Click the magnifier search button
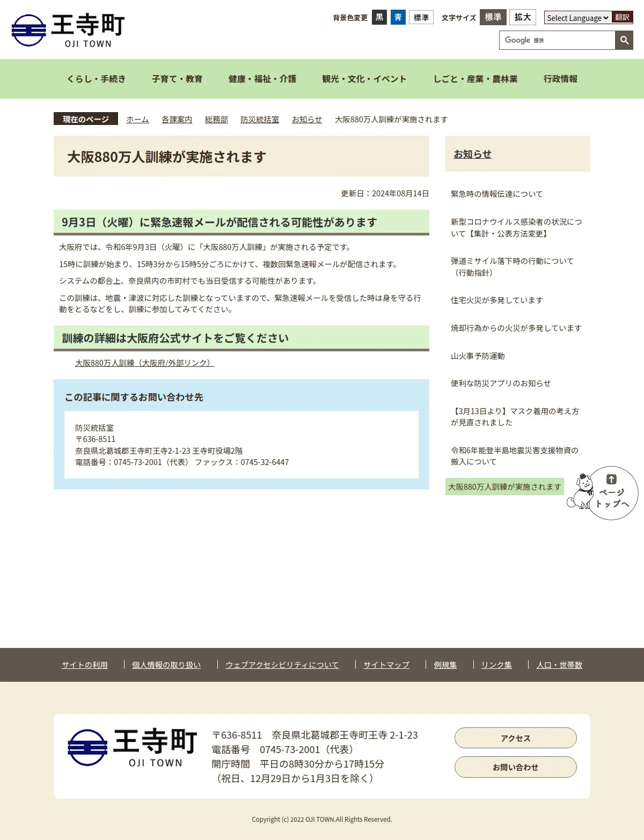The height and width of the screenshot is (840, 644). click(624, 40)
